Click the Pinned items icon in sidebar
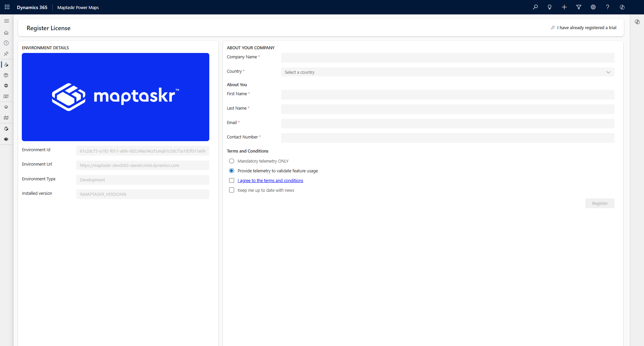Screen dimensions: 644x346 (x=6, y=54)
